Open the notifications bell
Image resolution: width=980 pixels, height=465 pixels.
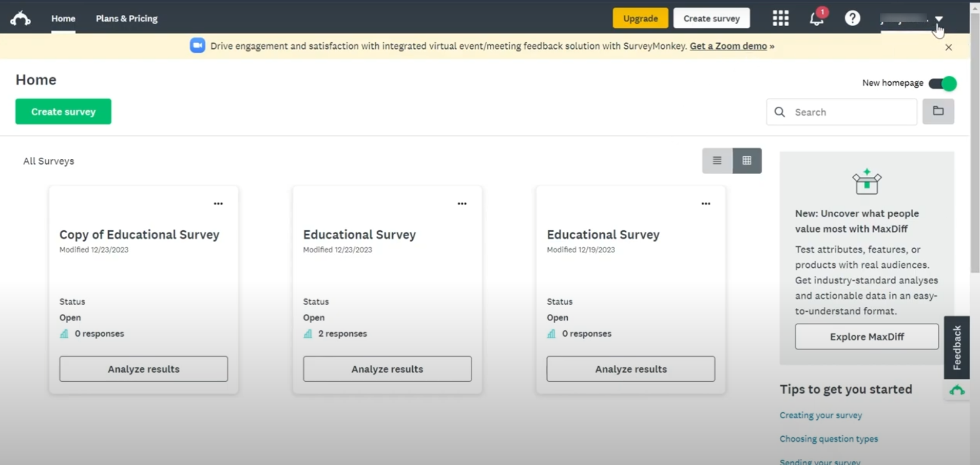(x=816, y=18)
